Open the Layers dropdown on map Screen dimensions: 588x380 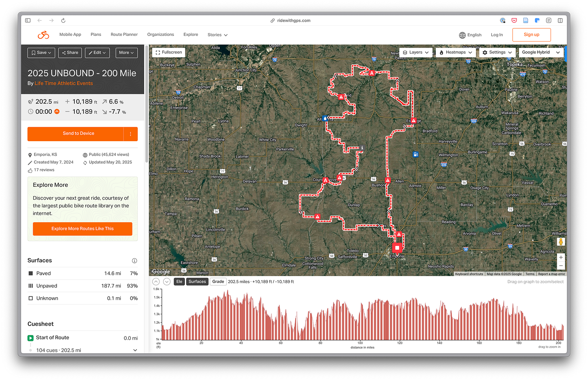[416, 52]
